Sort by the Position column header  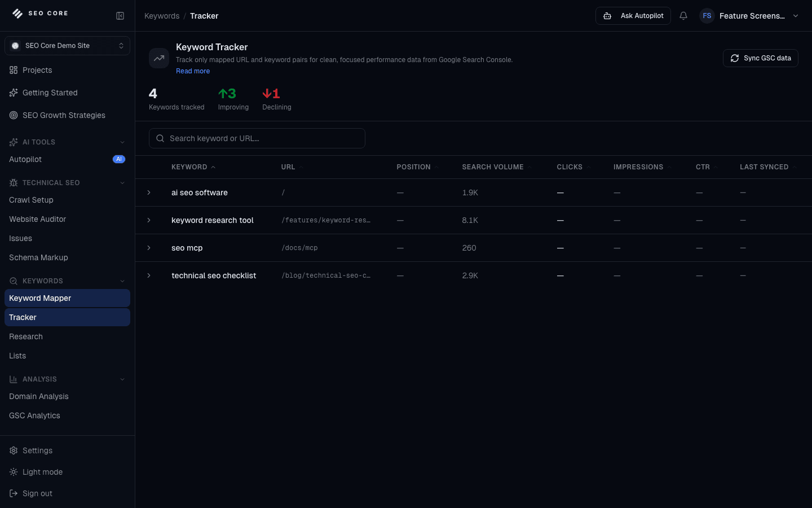pyautogui.click(x=417, y=167)
